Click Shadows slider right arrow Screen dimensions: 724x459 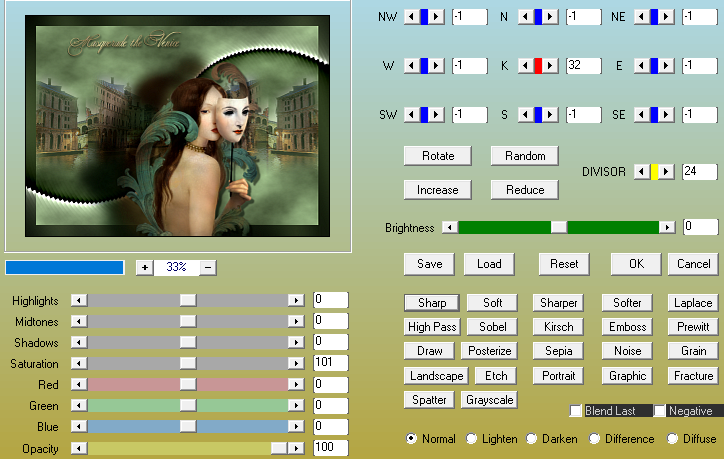(296, 342)
